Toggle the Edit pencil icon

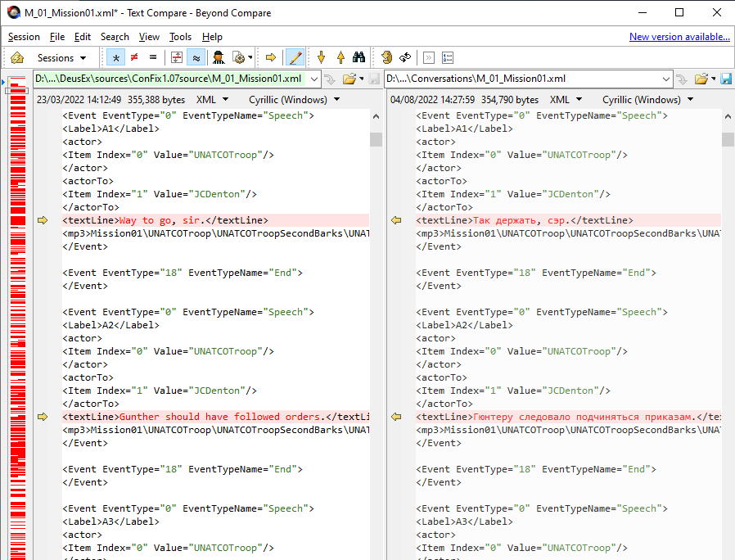295,57
